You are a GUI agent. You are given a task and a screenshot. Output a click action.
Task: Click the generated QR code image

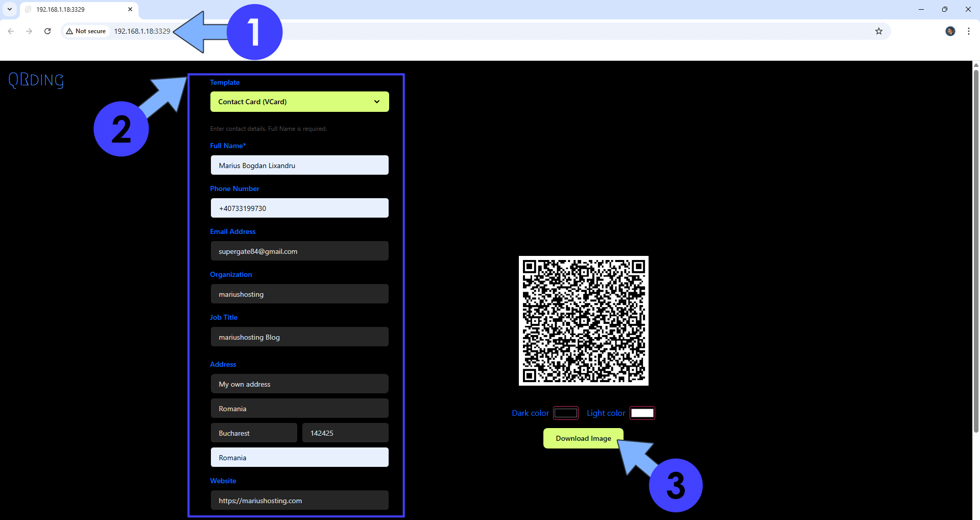tap(584, 321)
